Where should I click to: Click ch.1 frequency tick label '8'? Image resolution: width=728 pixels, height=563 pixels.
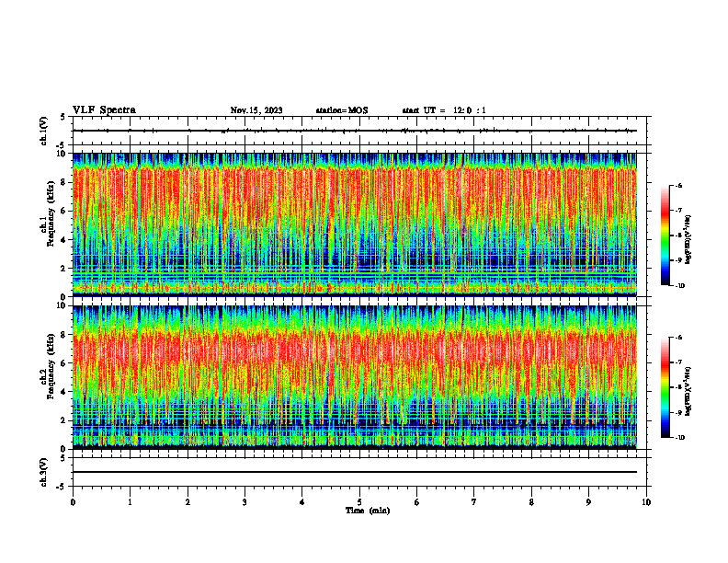[x=64, y=182]
